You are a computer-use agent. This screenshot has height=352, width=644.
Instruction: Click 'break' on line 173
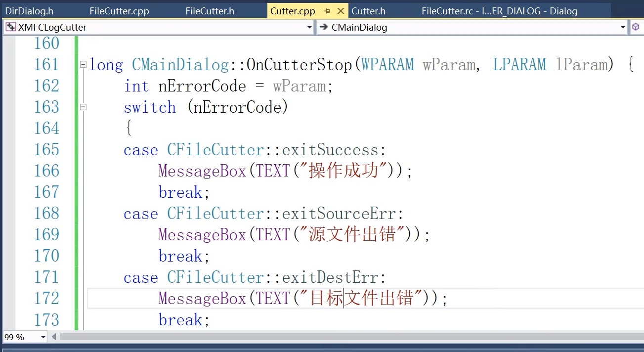point(180,320)
